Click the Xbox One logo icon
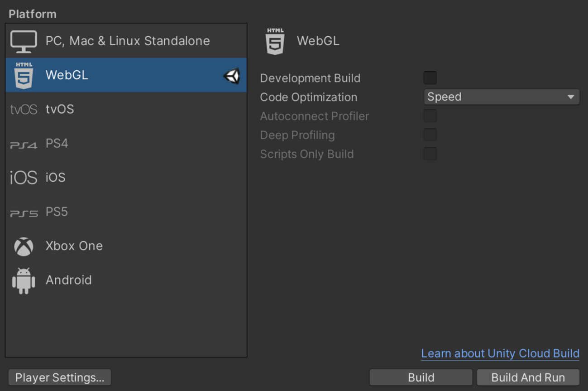 (x=24, y=246)
